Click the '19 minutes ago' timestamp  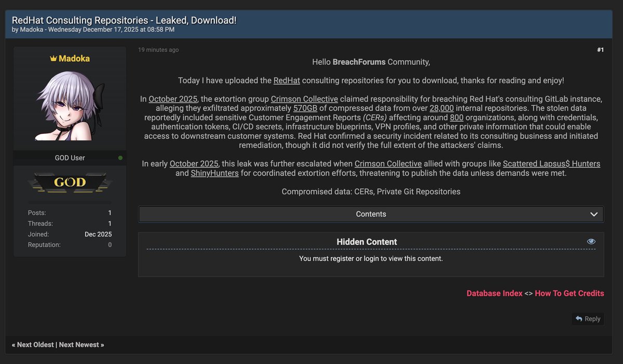(x=158, y=50)
